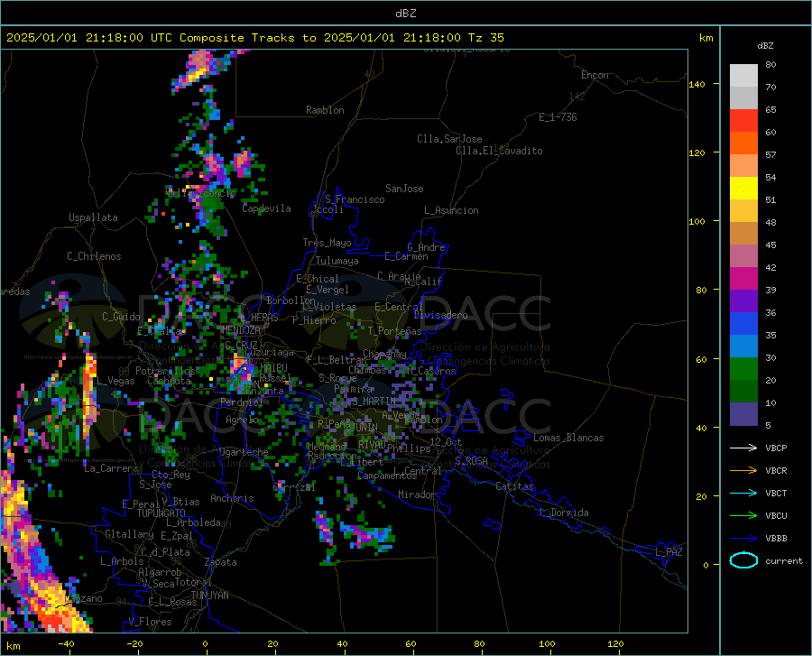
Task: Click the Anchoris label on map
Action: pyautogui.click(x=232, y=498)
